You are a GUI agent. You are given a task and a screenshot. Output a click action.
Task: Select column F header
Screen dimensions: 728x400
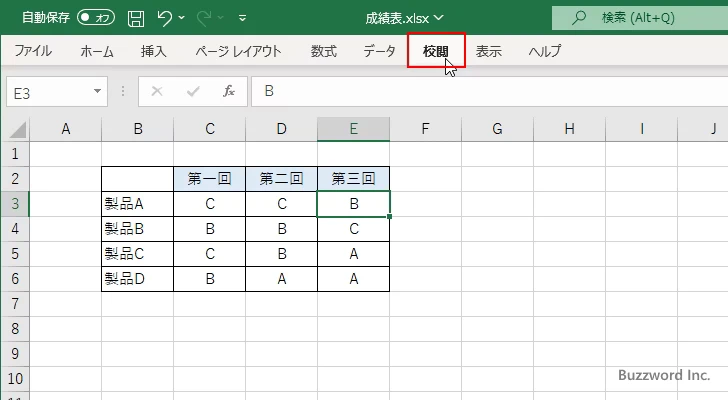tap(425, 129)
